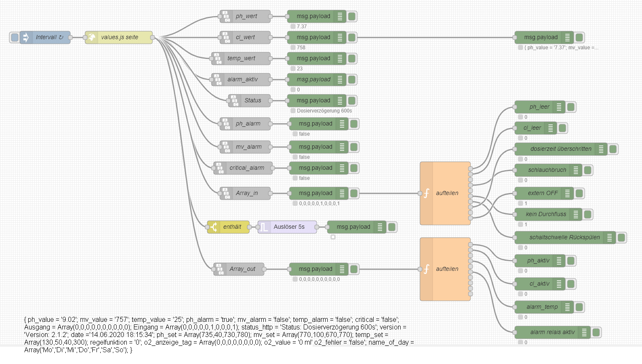Select the schlauchbruch debug node

tap(548, 170)
